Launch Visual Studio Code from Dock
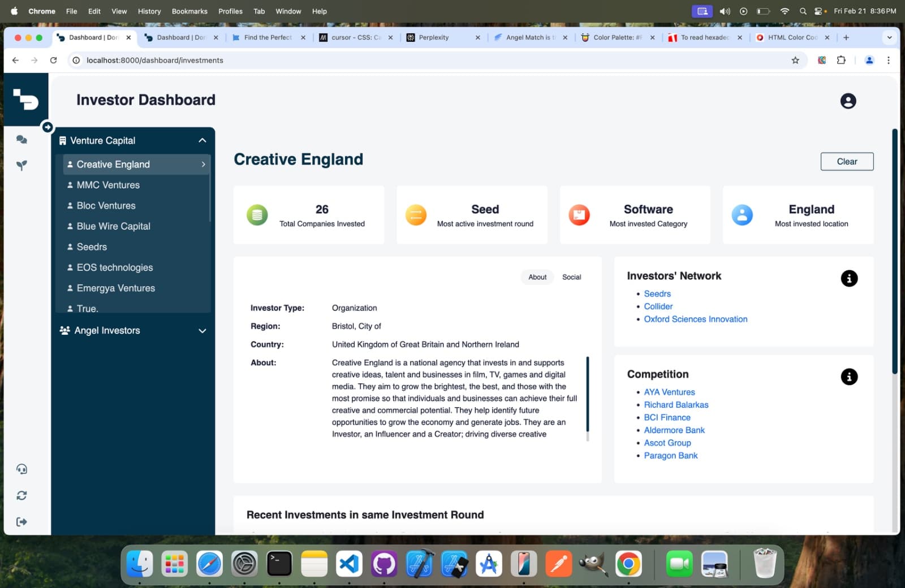 point(349,564)
